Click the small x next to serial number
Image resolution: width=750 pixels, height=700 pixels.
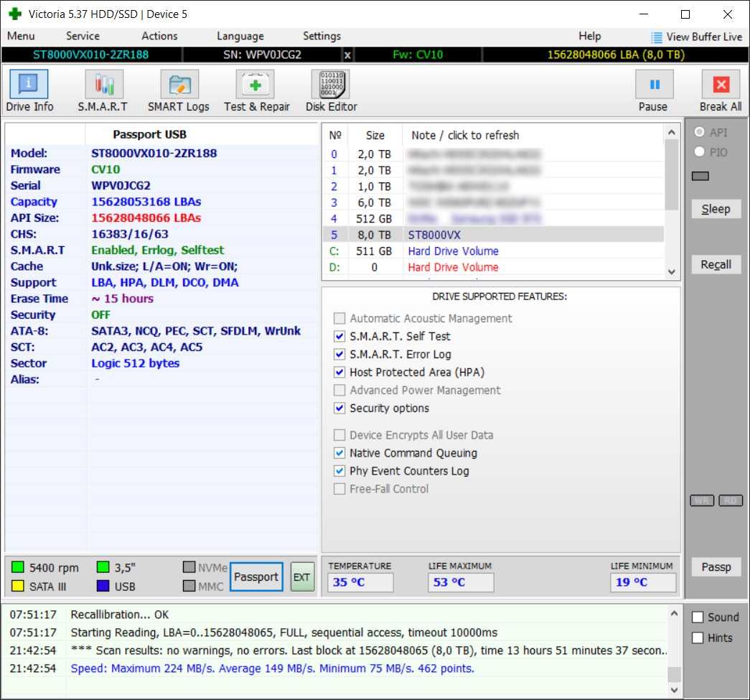(348, 55)
